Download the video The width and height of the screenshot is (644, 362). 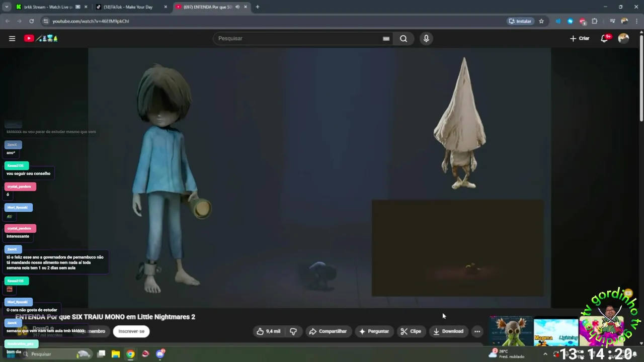tap(448, 331)
